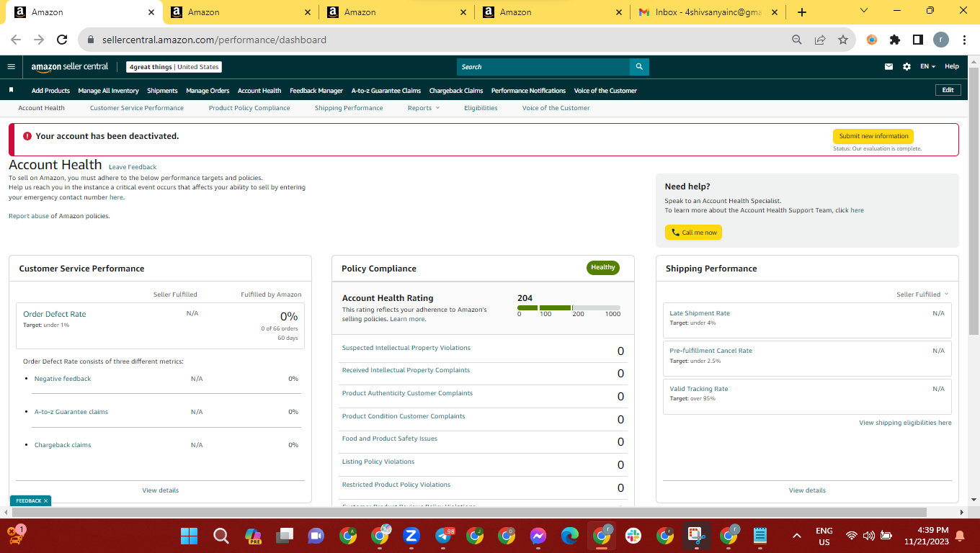Click the browser address bar URL
The image size is (980, 553).
coord(213,40)
